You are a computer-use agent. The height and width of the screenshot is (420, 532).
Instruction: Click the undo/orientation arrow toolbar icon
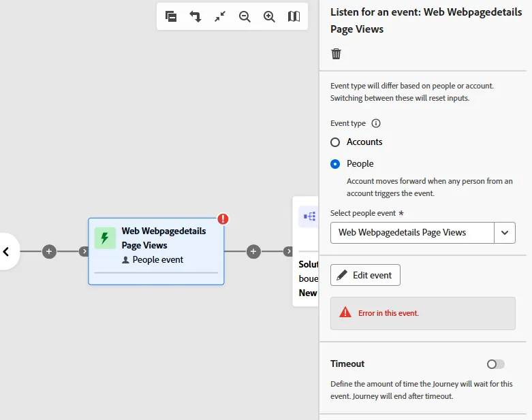pyautogui.click(x=195, y=16)
